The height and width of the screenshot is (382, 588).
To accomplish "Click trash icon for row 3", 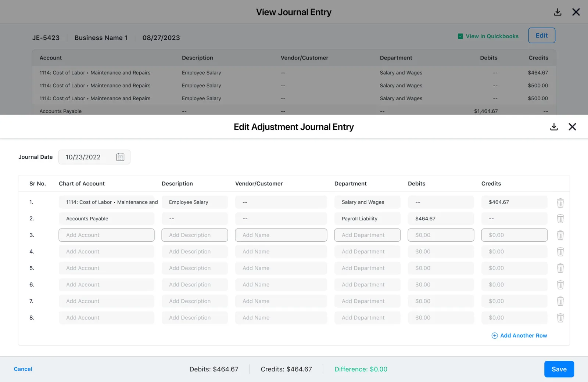I will (x=560, y=235).
